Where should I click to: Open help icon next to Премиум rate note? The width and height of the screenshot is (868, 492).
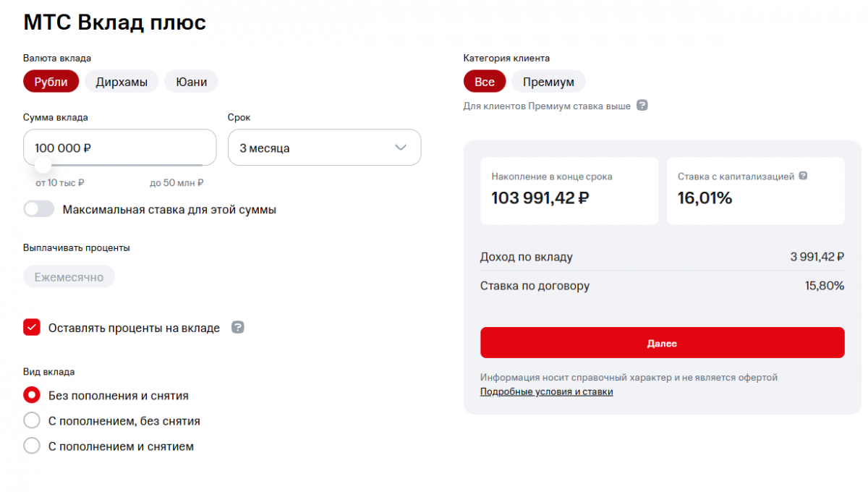pyautogui.click(x=642, y=106)
